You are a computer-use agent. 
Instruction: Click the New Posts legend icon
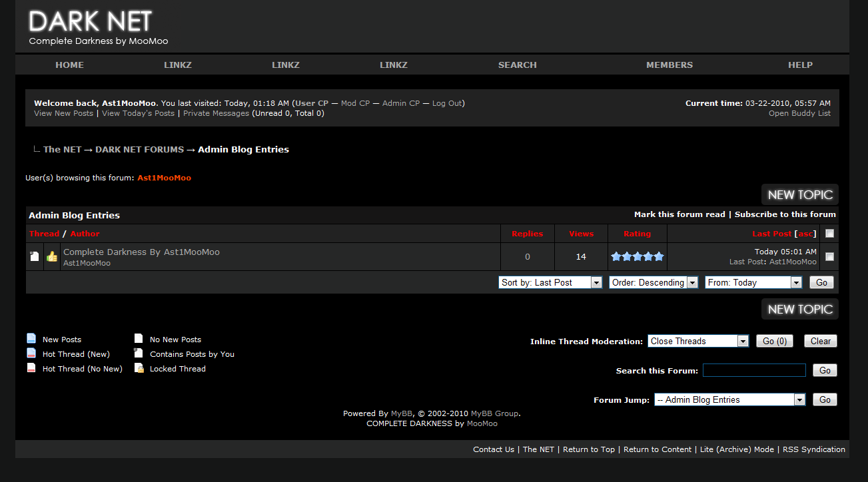click(x=31, y=339)
